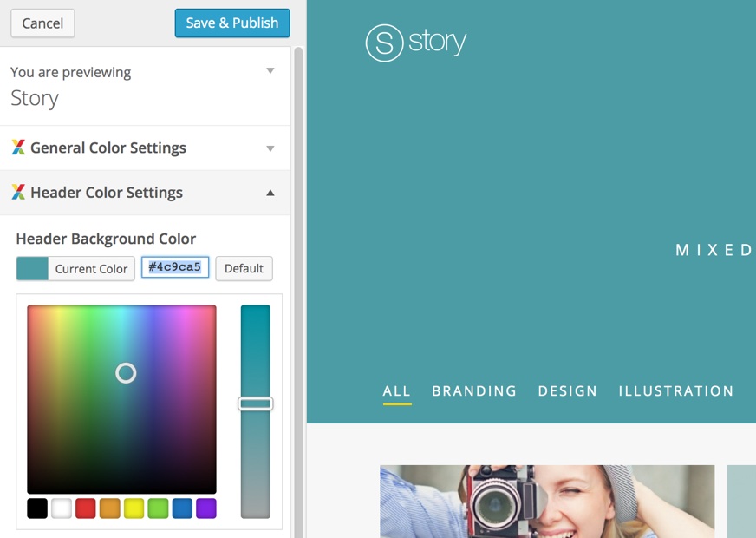Cancel the customizer changes
756x538 pixels.
[x=42, y=23]
